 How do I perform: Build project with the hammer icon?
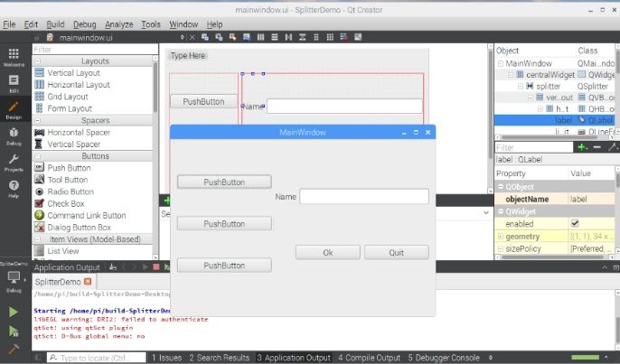(x=14, y=350)
